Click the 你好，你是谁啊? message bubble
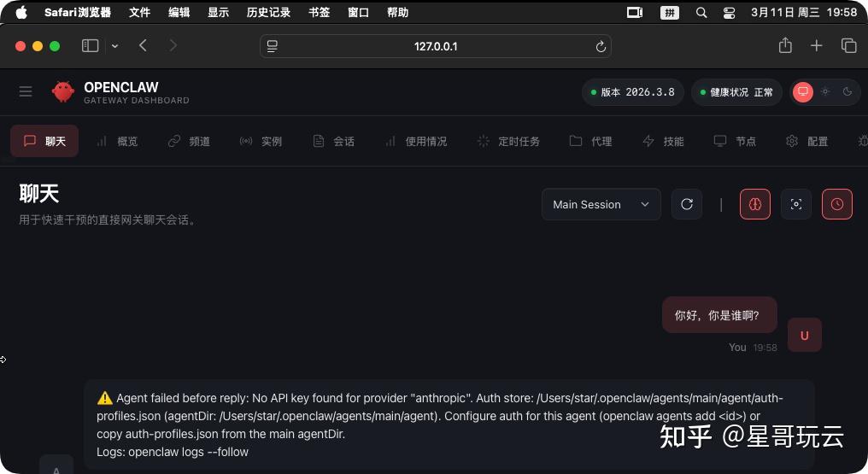This screenshot has width=868, height=474. click(719, 315)
